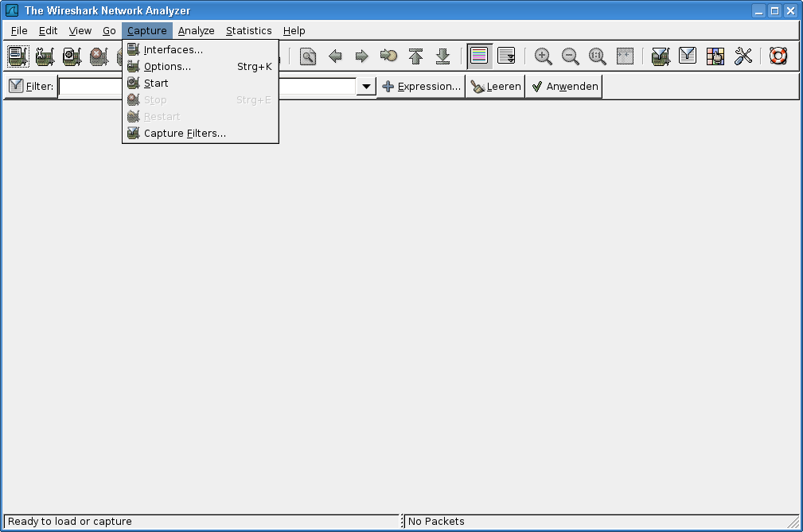The height and width of the screenshot is (532, 803).
Task: Click the Filter: button
Action: [x=31, y=86]
